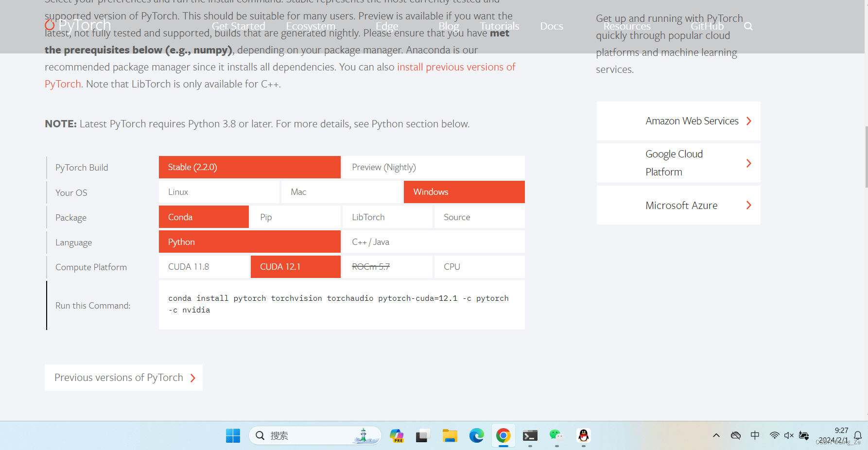Select the ROCm 5.7 compute platform
This screenshot has height=450, width=868.
pyautogui.click(x=387, y=267)
